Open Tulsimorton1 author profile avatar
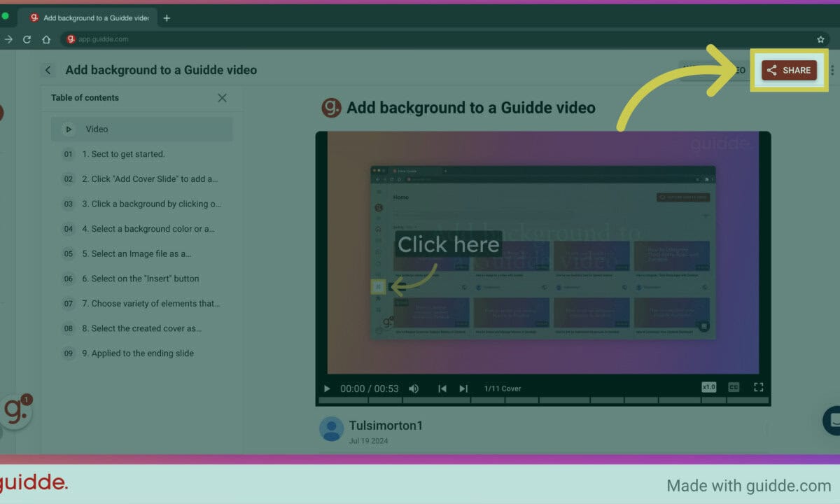The height and width of the screenshot is (504, 840). point(331,429)
